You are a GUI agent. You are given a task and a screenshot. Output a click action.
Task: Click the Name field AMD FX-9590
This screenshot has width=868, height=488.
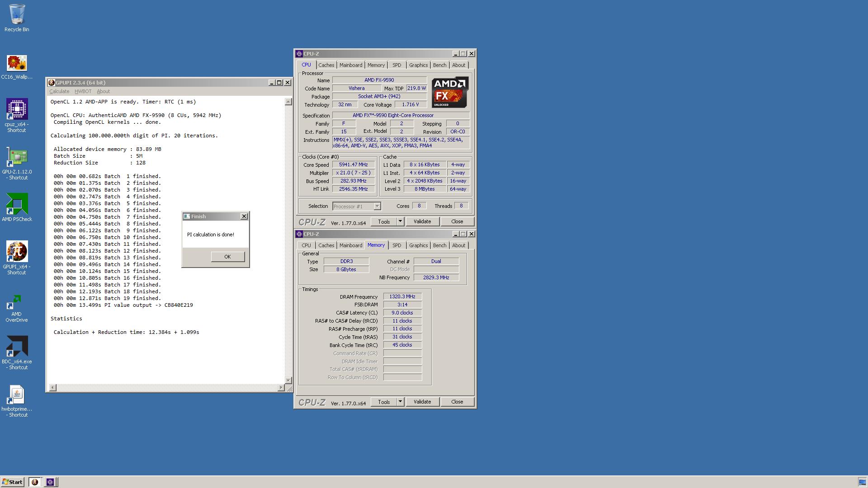379,80
